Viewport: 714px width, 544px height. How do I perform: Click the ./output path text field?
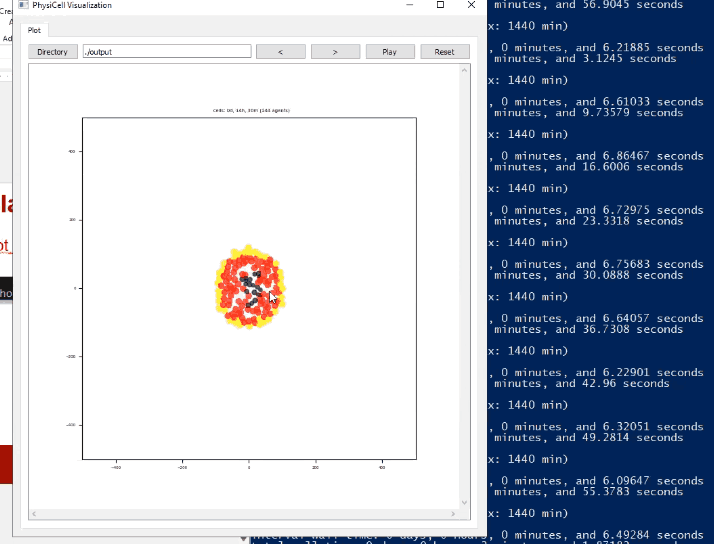[x=166, y=51]
